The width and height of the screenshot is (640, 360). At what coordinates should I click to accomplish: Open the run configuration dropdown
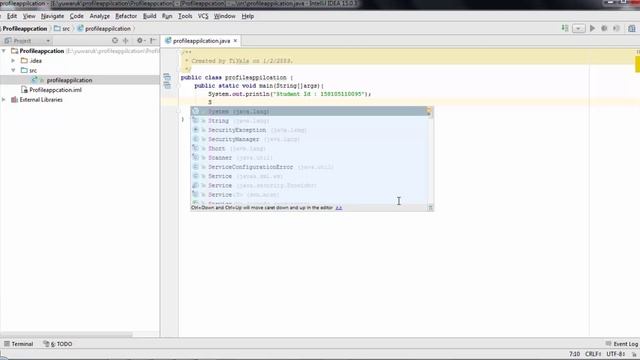pos(578,29)
